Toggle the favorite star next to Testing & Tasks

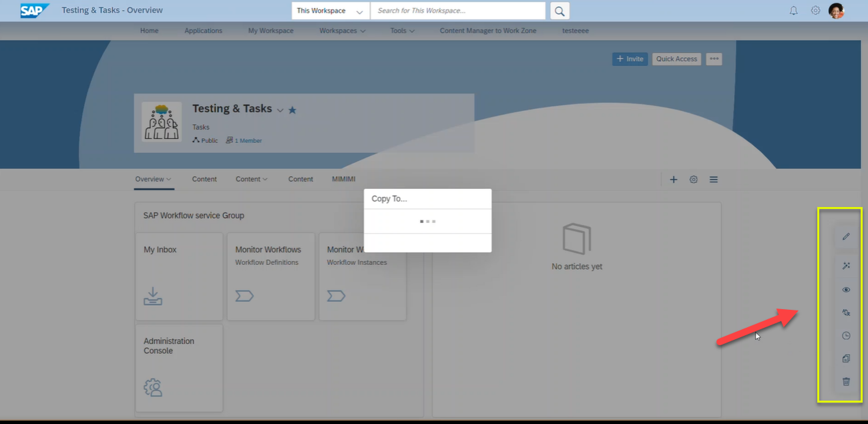click(x=292, y=110)
